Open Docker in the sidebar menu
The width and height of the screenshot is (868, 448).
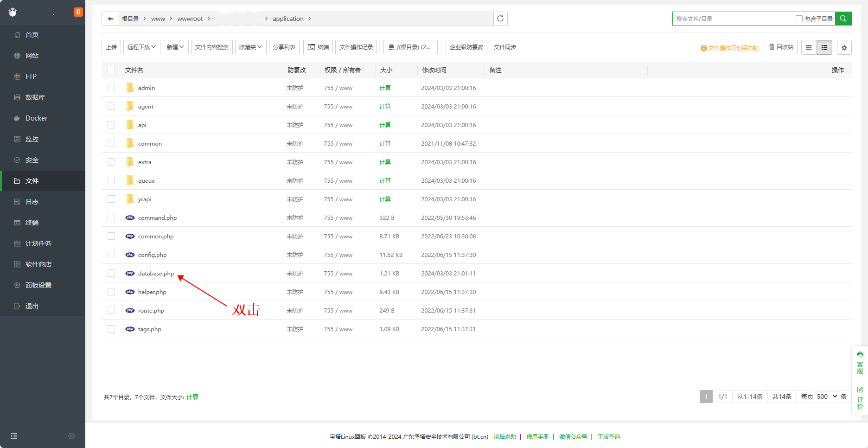pyautogui.click(x=36, y=118)
